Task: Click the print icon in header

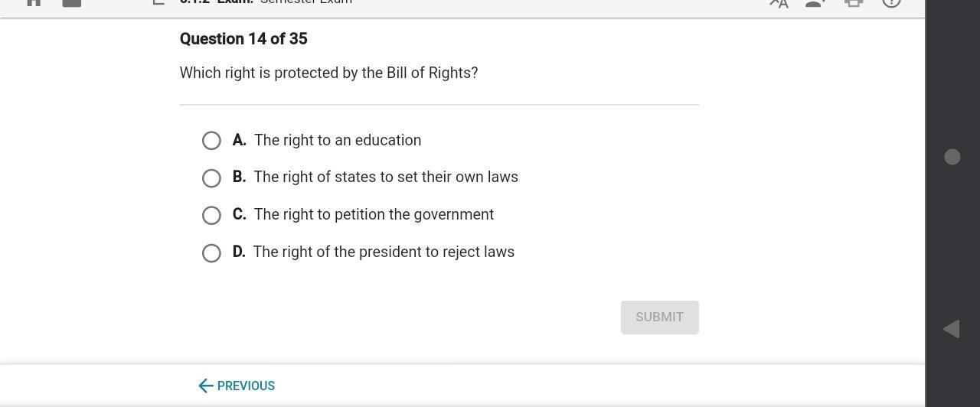Action: coord(854,3)
